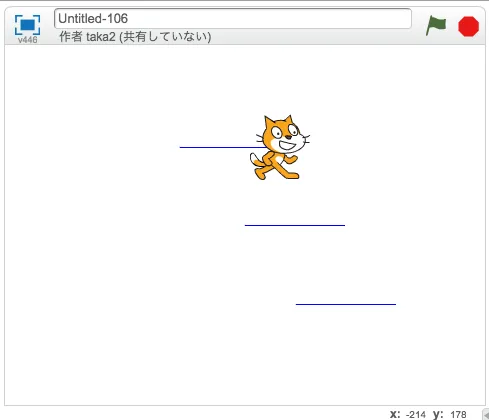Click the project title field Untitled-106
The image size is (489, 420).
[233, 19]
